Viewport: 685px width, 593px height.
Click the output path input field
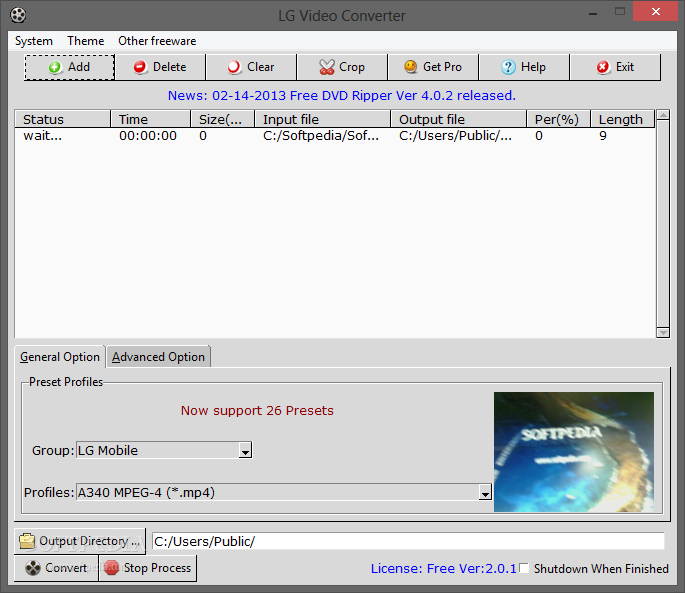point(408,541)
